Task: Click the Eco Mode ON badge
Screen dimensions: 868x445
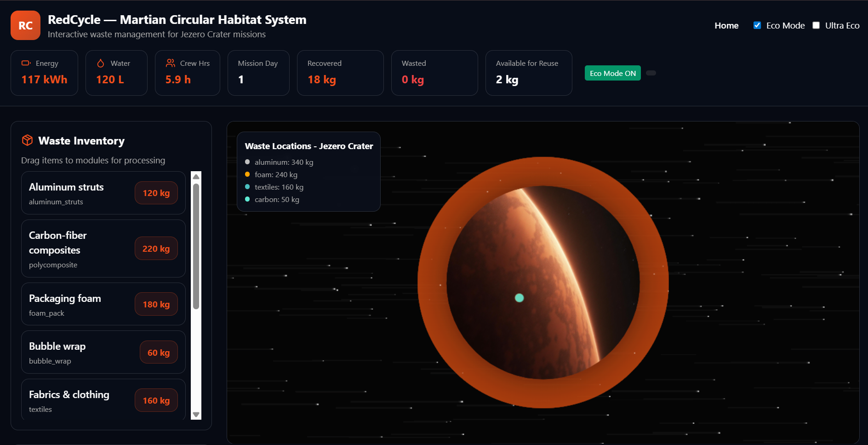Action: click(612, 73)
